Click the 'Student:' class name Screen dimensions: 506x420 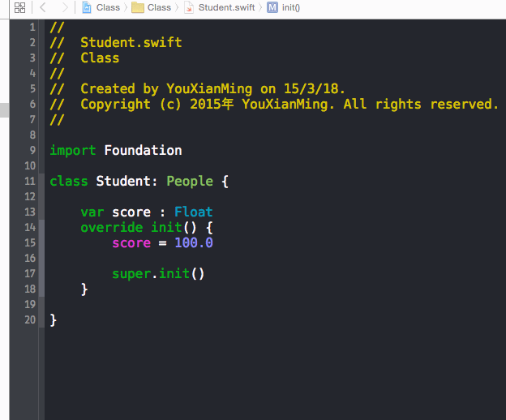[126, 181]
